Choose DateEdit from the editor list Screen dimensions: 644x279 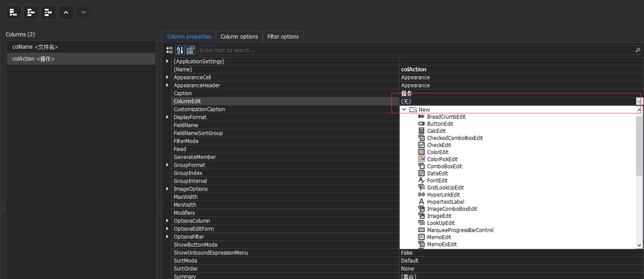pos(437,173)
